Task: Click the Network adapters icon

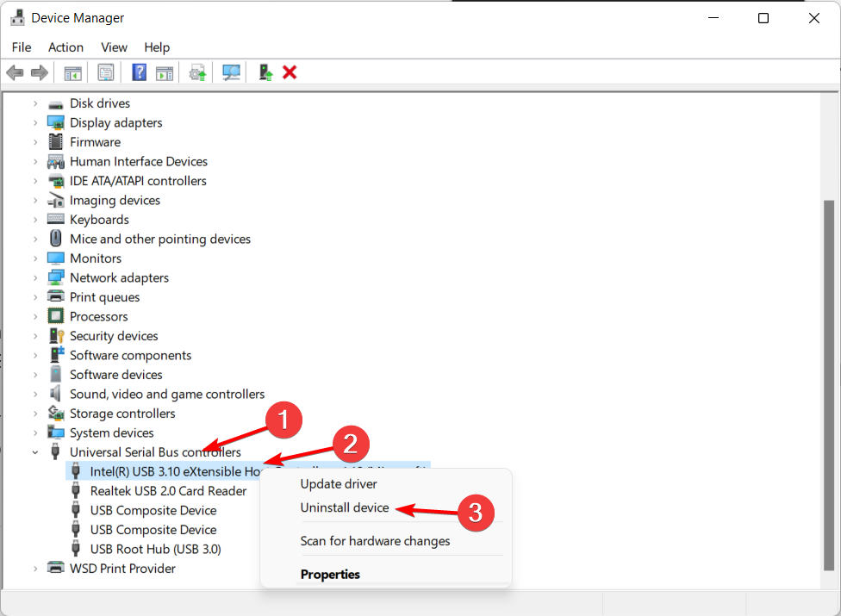Action: coord(56,277)
